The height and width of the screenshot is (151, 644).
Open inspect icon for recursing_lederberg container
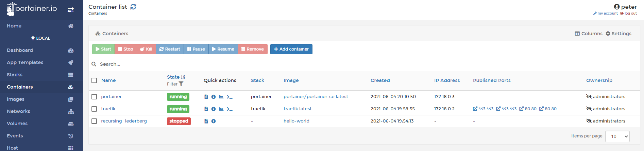[x=214, y=121]
